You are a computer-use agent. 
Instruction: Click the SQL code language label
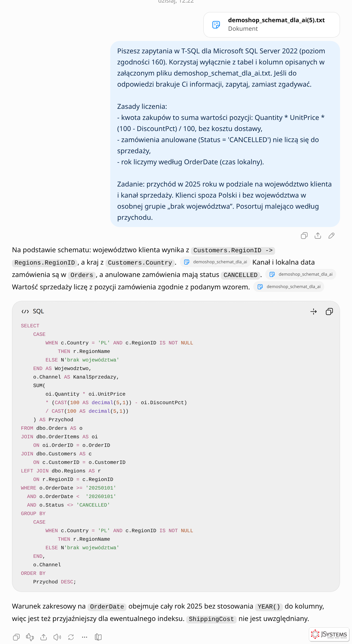(38, 311)
